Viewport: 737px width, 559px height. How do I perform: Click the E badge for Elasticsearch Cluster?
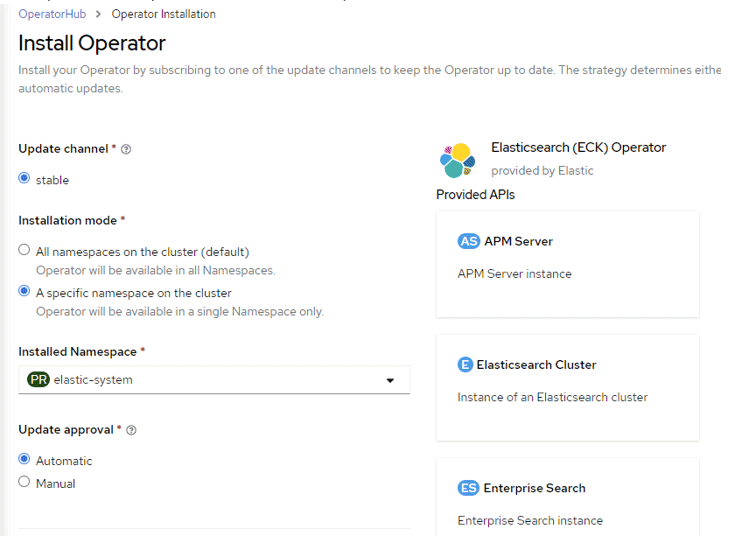(465, 365)
